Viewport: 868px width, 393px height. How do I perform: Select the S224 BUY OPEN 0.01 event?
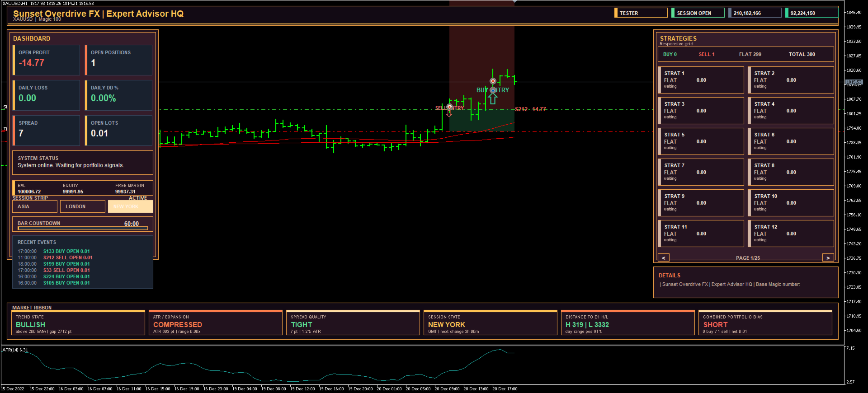(x=66, y=276)
